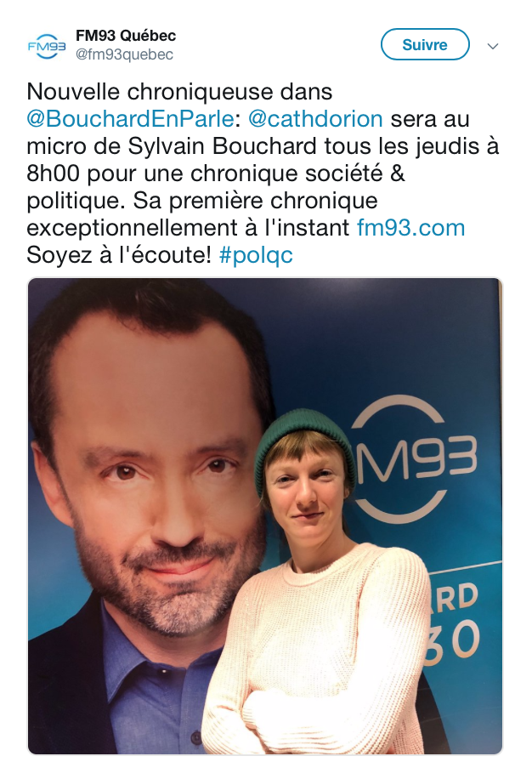Open the attached tweet photo
532x762 pixels.
(265, 515)
